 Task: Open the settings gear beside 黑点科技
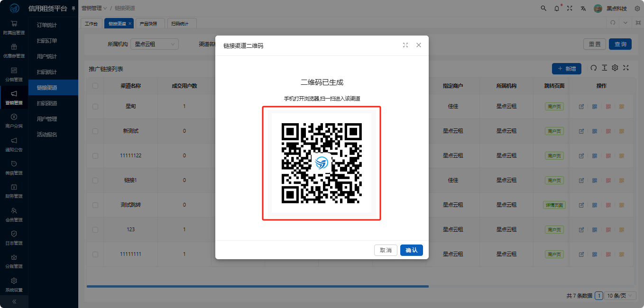pos(637,8)
